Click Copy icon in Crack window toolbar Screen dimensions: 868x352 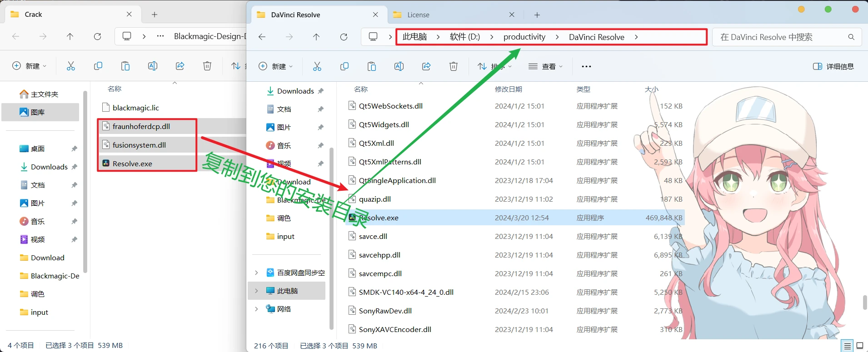[x=98, y=66]
